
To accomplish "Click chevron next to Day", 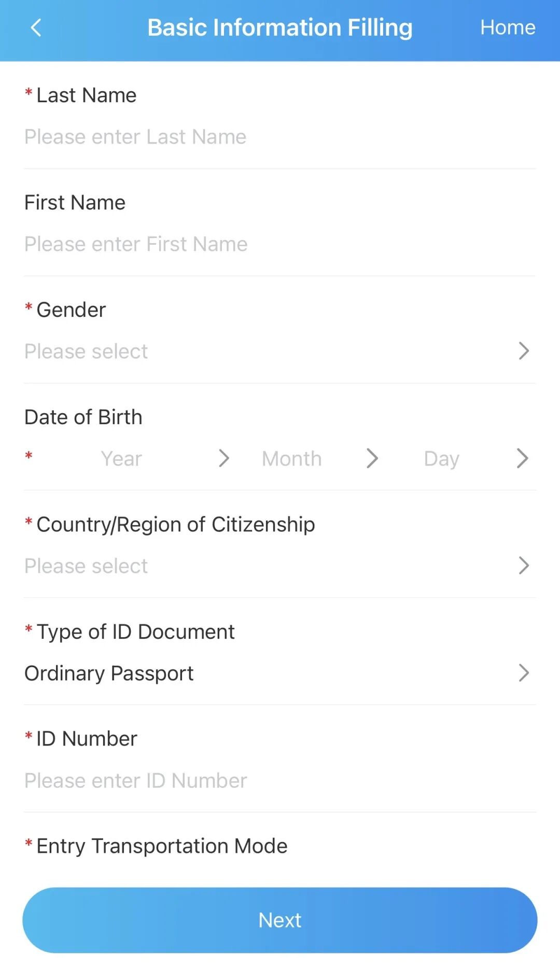I will point(523,458).
